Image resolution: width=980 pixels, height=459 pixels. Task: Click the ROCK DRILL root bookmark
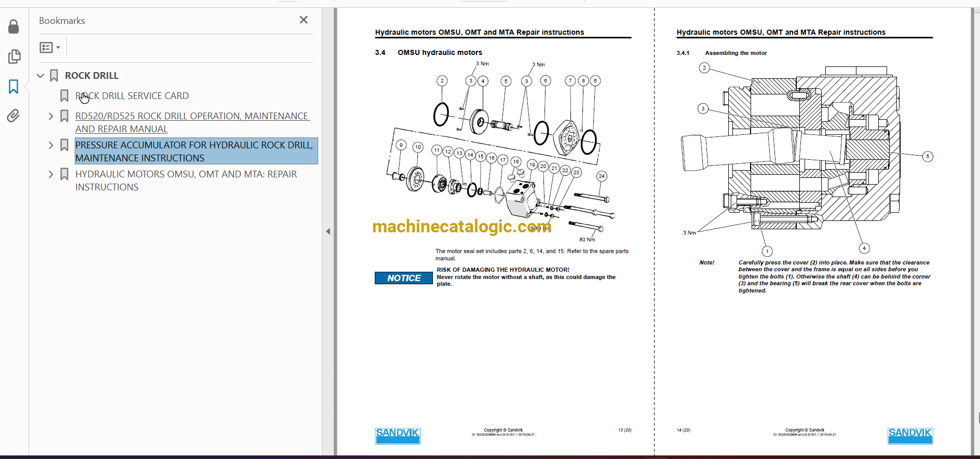91,76
